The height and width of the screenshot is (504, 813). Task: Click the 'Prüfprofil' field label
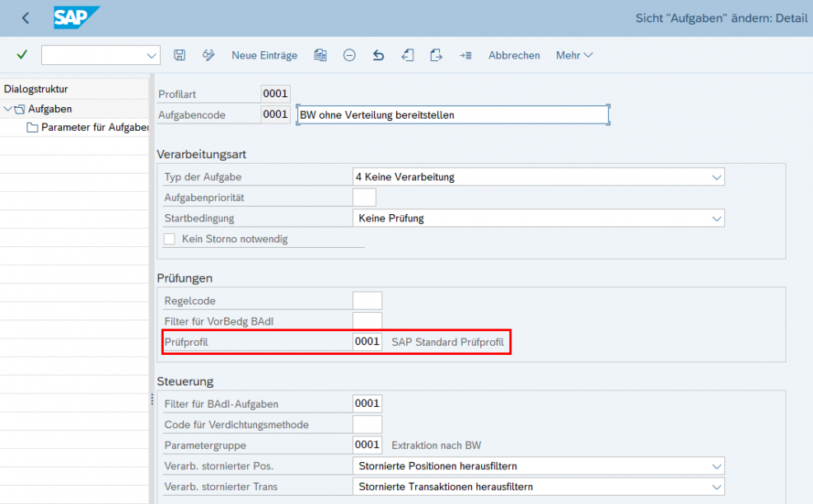[x=186, y=343]
